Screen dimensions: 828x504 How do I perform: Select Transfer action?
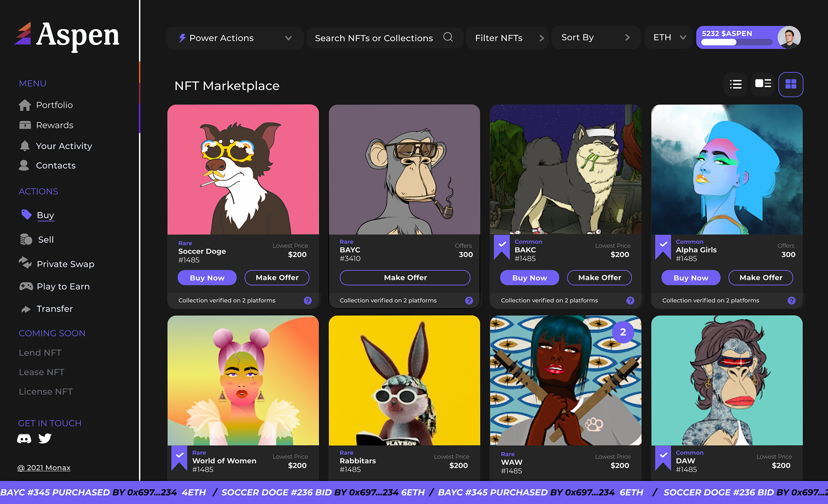click(55, 309)
